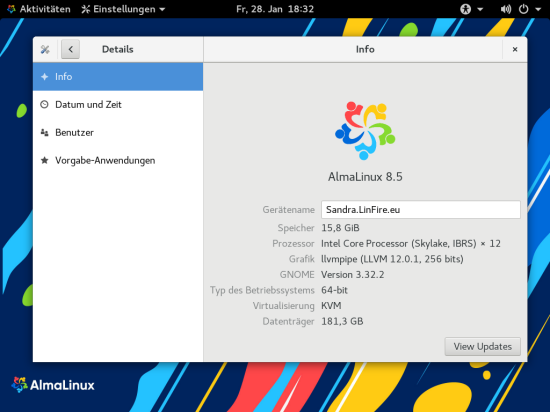
Task: Click the Gerätename label
Action: click(x=289, y=210)
